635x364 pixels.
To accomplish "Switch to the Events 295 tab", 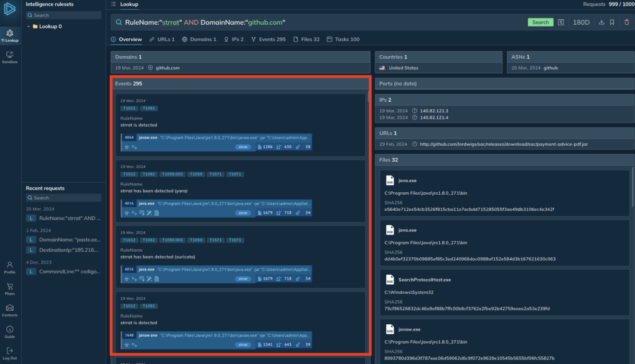I will (x=268, y=39).
